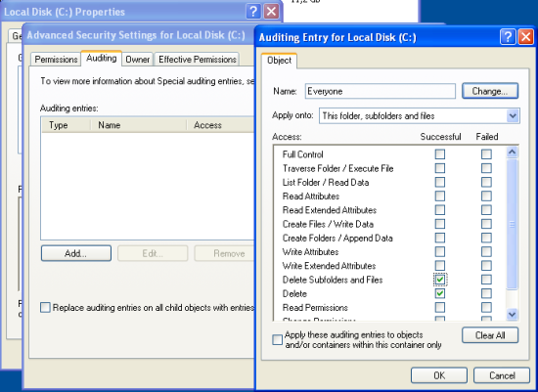Click the Clear All button
Screen dimensions: 538x392
click(x=490, y=335)
